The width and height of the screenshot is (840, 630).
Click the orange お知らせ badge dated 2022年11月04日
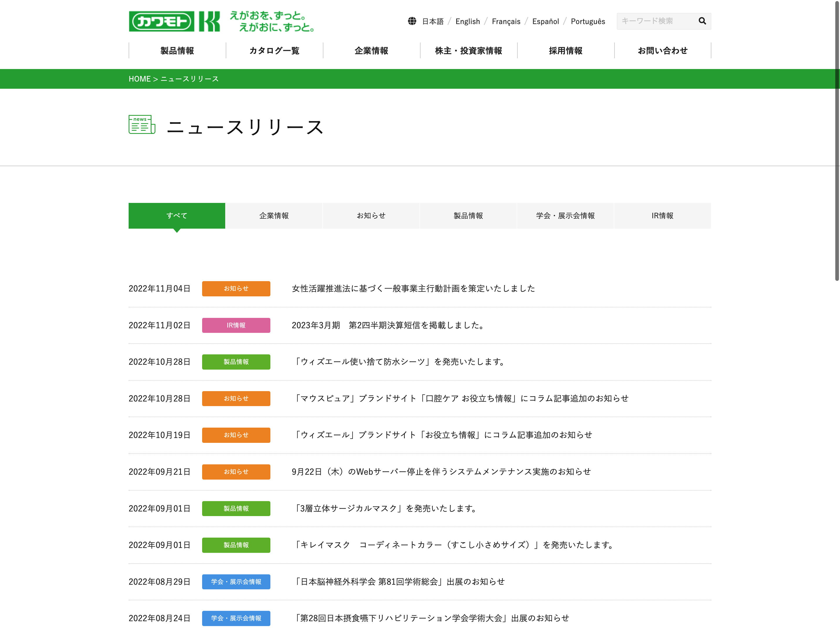pos(236,288)
